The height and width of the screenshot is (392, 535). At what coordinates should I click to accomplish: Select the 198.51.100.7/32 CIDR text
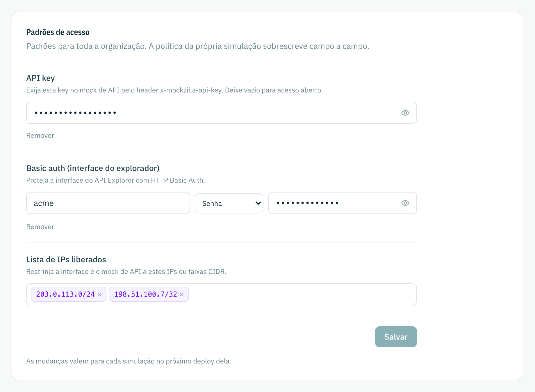[146, 294]
